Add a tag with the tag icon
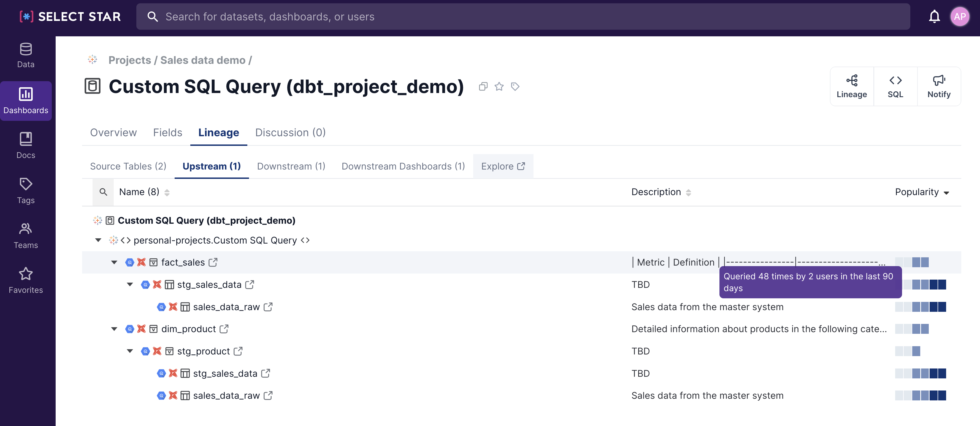This screenshot has height=426, width=980. [x=515, y=87]
